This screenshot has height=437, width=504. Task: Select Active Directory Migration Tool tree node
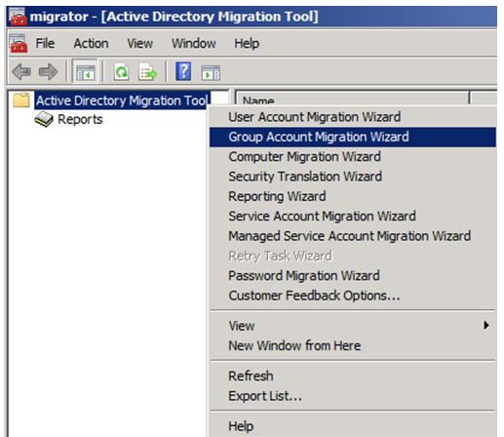tap(122, 100)
